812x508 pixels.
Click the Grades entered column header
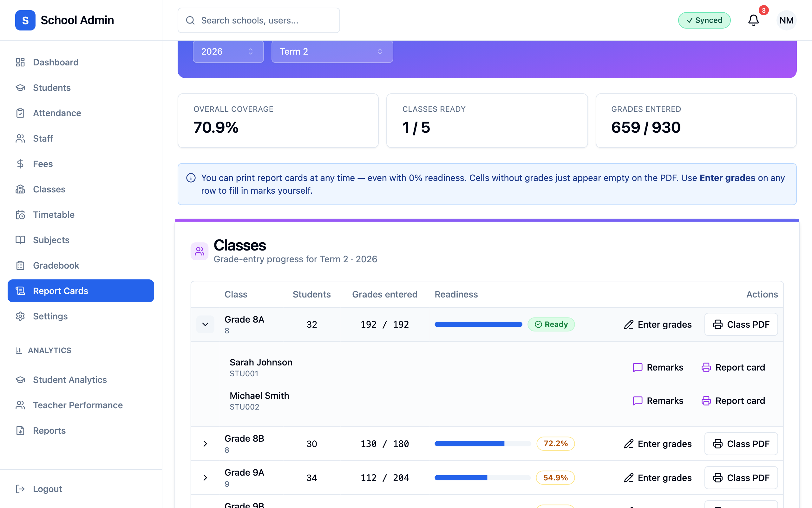(x=384, y=294)
